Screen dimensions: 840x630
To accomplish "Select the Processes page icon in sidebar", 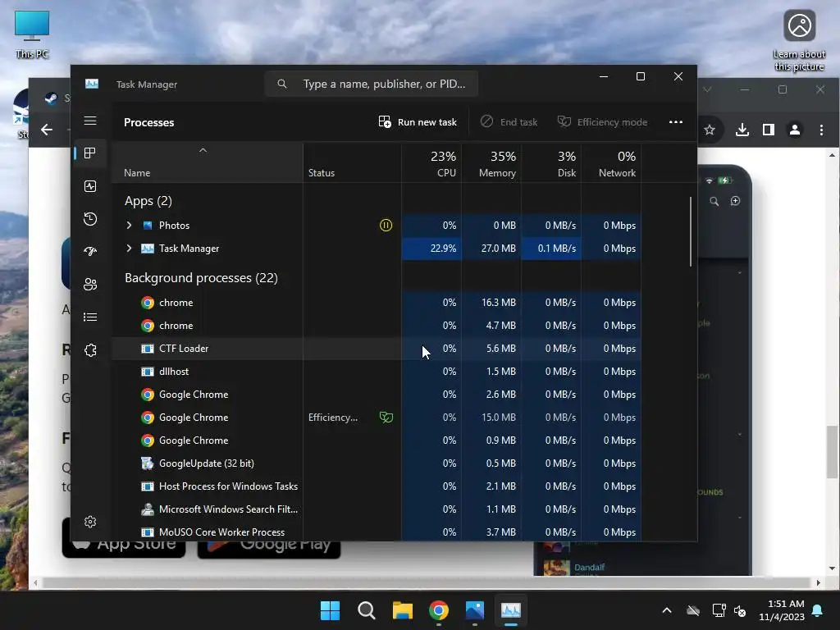I will coord(90,153).
